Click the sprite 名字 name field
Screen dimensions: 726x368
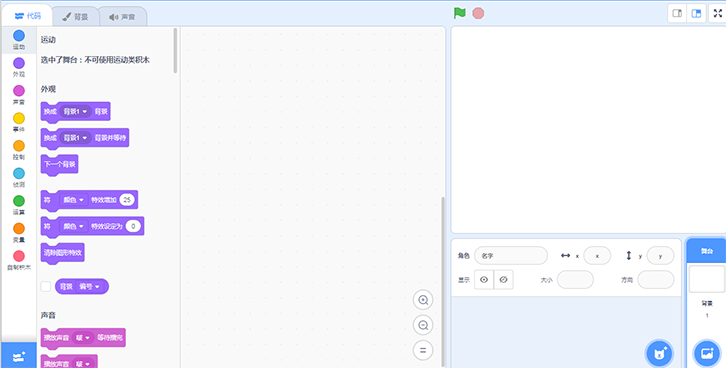[x=511, y=256]
